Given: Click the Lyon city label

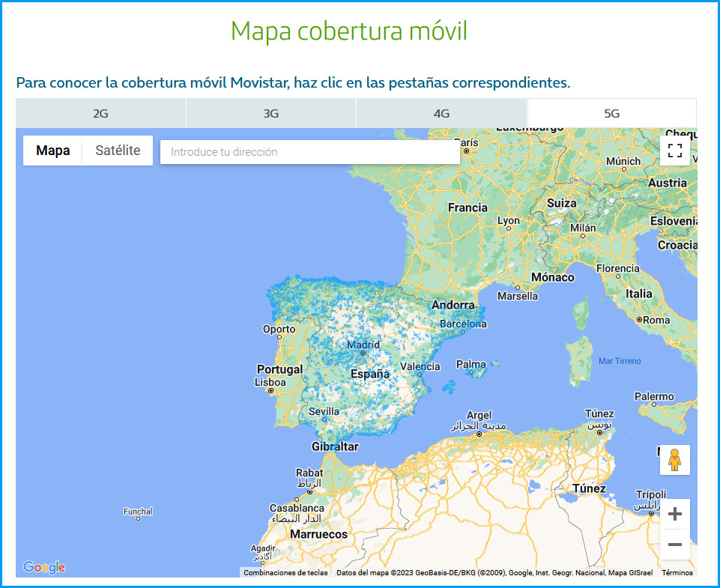Looking at the screenshot, I should [508, 221].
